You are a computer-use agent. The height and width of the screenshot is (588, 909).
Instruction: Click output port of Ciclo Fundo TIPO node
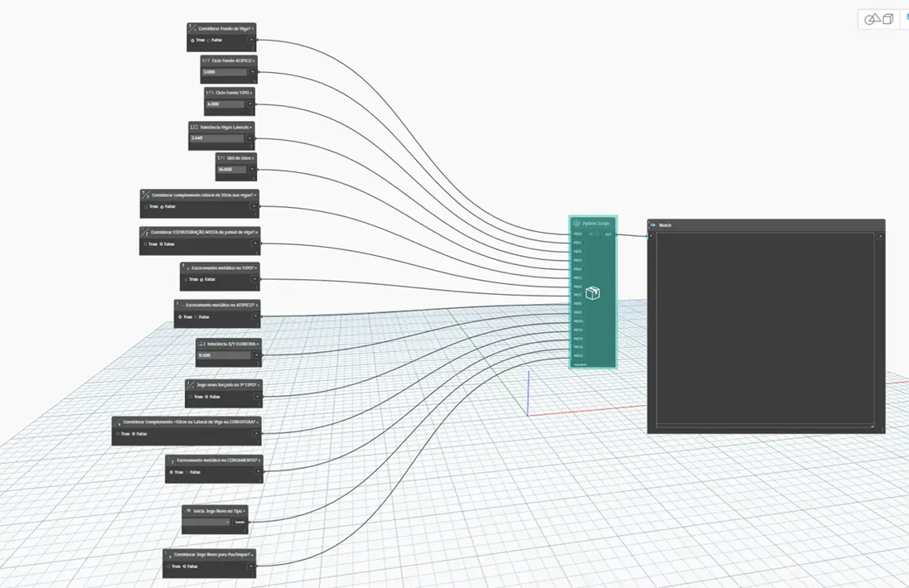[x=250, y=104]
